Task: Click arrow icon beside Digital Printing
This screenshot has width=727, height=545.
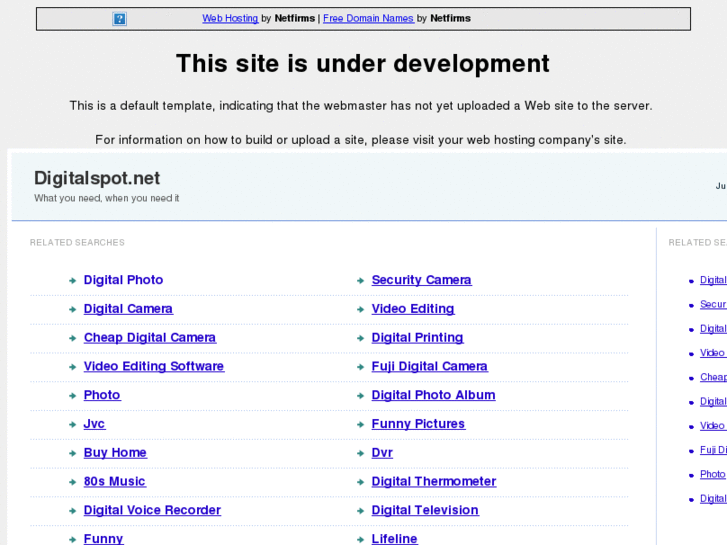Action: (360, 338)
